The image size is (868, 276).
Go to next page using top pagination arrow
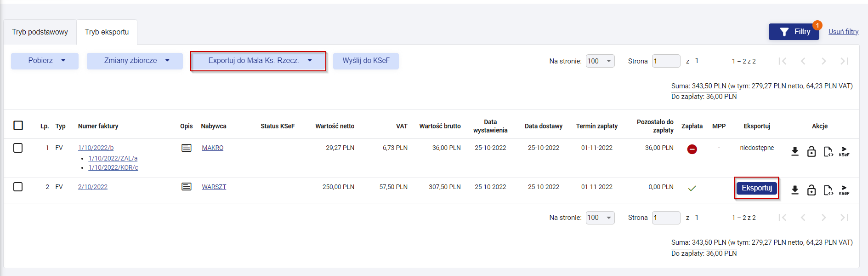(823, 61)
